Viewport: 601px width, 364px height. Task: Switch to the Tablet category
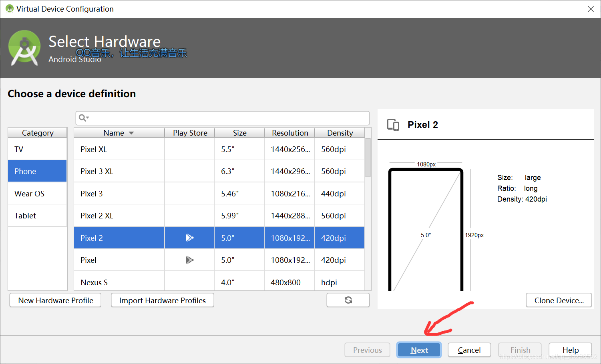[37, 216]
